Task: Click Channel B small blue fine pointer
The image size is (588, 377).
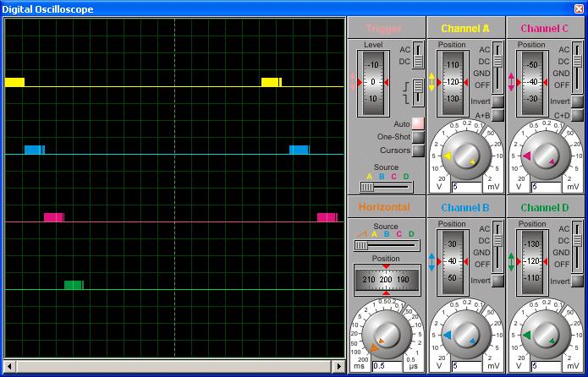Action: point(472,341)
